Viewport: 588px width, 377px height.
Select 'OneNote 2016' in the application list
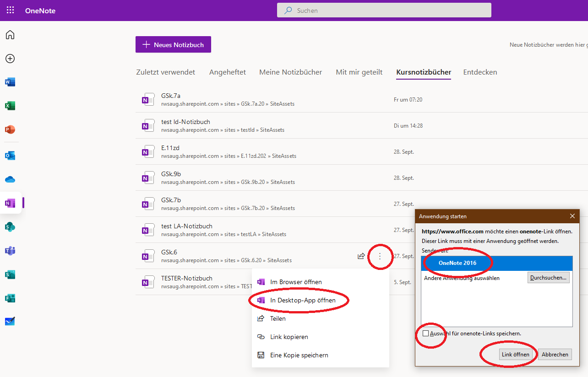[497, 263]
